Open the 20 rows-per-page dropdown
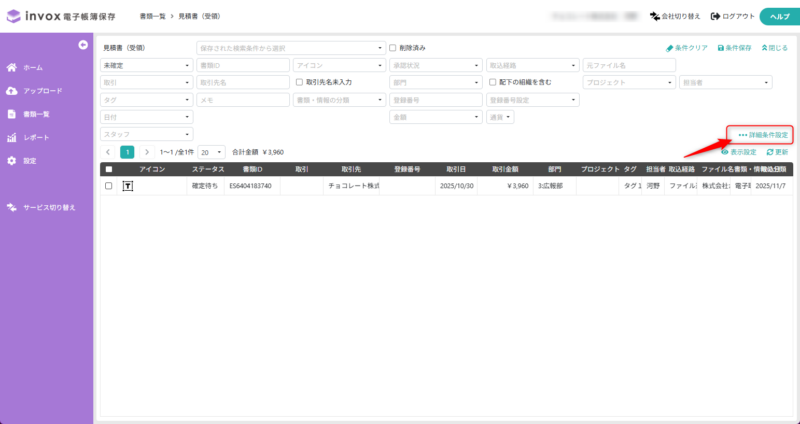The width and height of the screenshot is (800, 424). point(211,152)
